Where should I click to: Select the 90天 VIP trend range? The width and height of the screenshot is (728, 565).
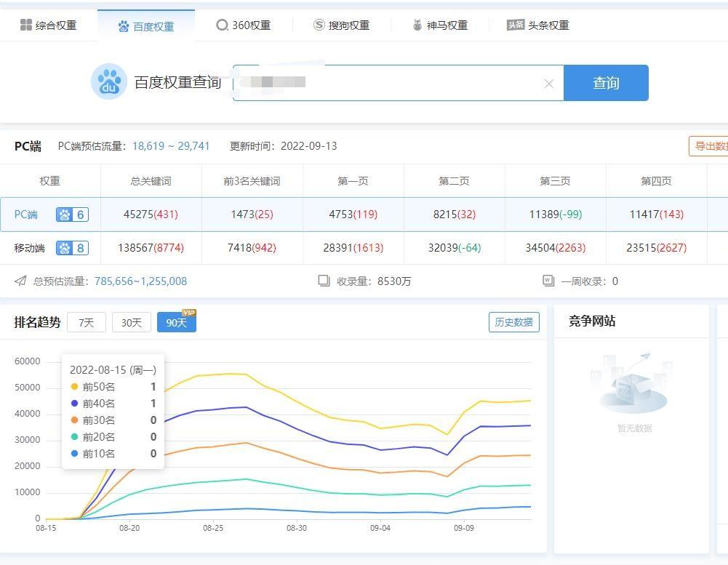176,322
